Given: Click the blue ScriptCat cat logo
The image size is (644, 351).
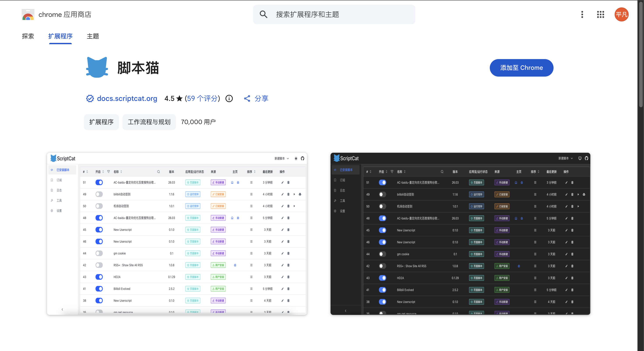Looking at the screenshot, I should (97, 67).
